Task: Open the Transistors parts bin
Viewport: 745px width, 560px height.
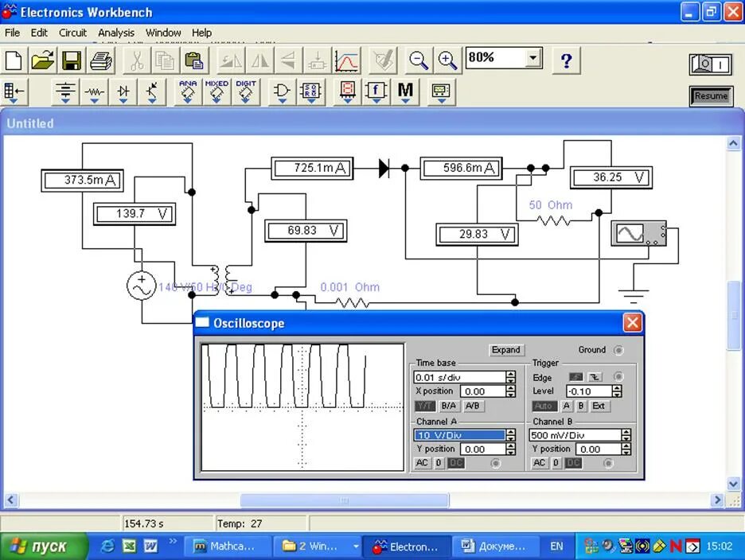Action: pos(152,91)
